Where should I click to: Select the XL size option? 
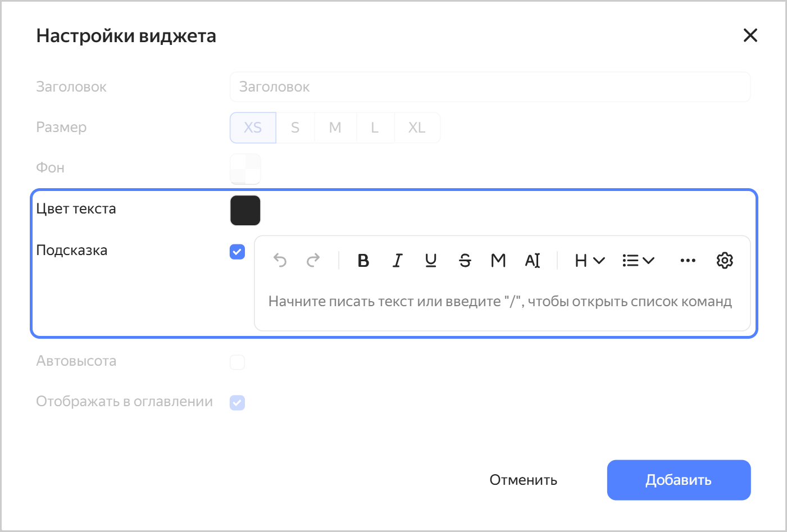click(417, 128)
